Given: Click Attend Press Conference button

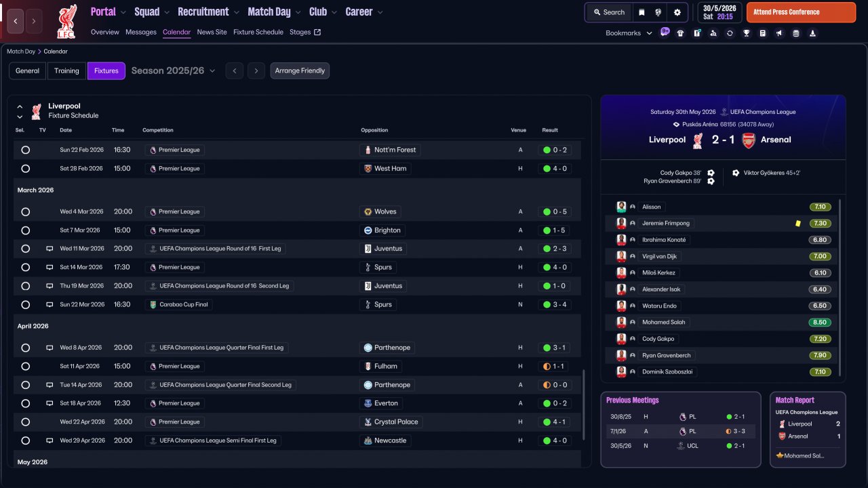Looking at the screenshot, I should (x=801, y=12).
